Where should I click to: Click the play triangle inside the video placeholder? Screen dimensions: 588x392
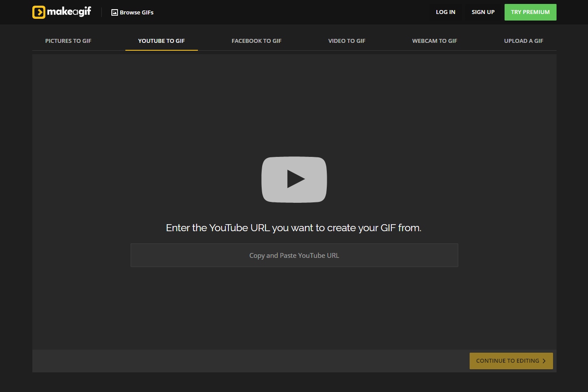coord(296,179)
